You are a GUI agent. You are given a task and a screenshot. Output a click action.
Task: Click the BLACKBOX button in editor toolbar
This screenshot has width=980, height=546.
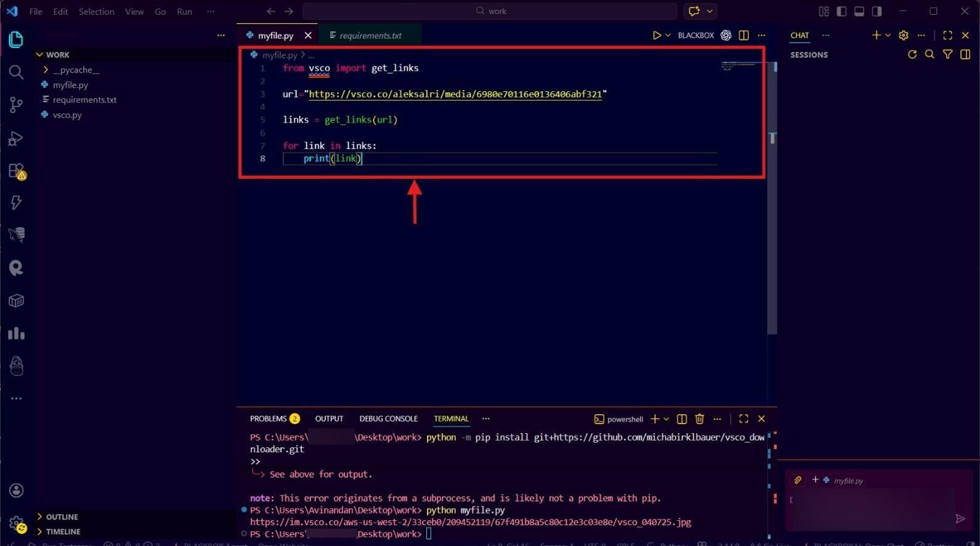(x=695, y=35)
